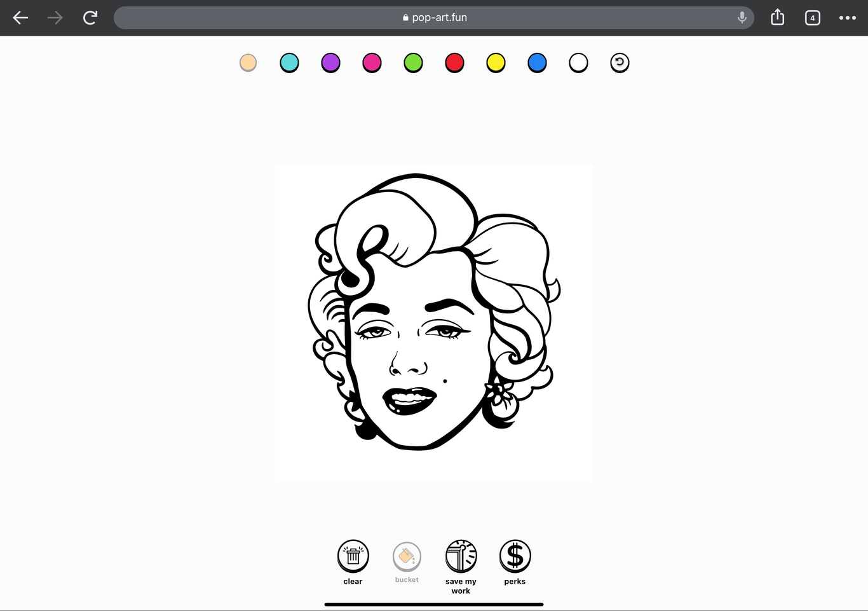The width and height of the screenshot is (868, 611).
Task: Select the bucket fill tool
Action: tap(407, 557)
